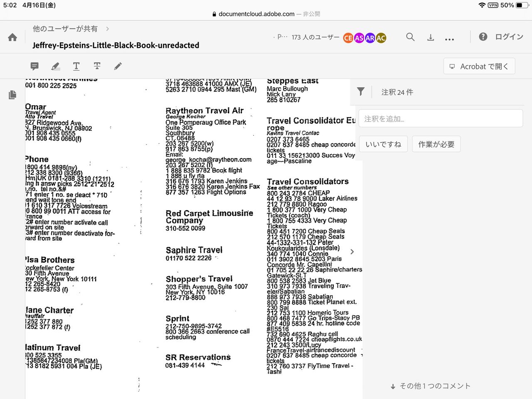Viewport: 532px width, 399px height.
Task: Click the Sprint heading
Action: pyautogui.click(x=177, y=319)
